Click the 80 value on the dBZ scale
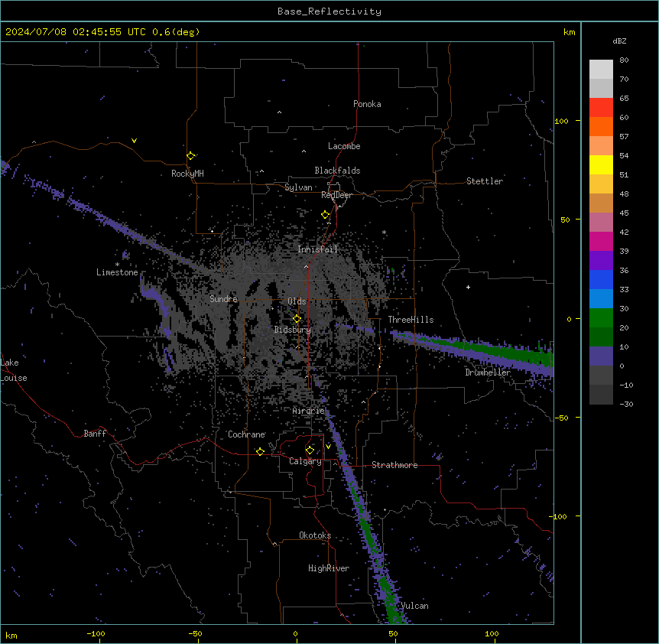659x644 pixels. tap(624, 60)
